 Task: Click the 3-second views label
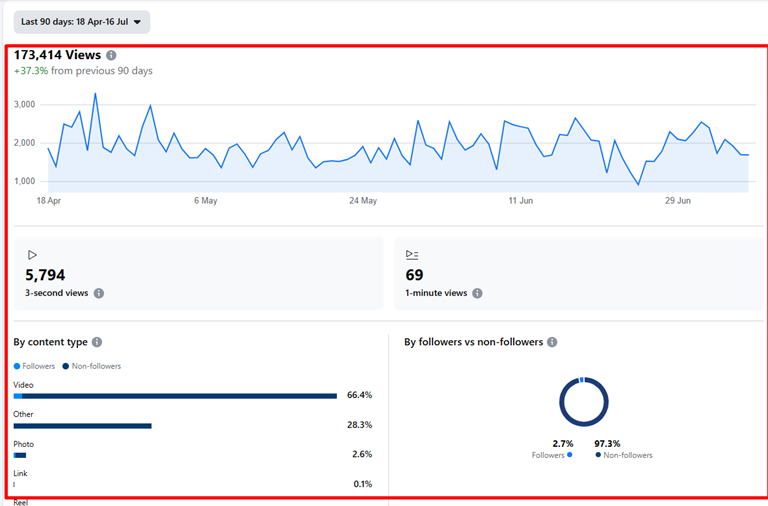pyautogui.click(x=57, y=293)
